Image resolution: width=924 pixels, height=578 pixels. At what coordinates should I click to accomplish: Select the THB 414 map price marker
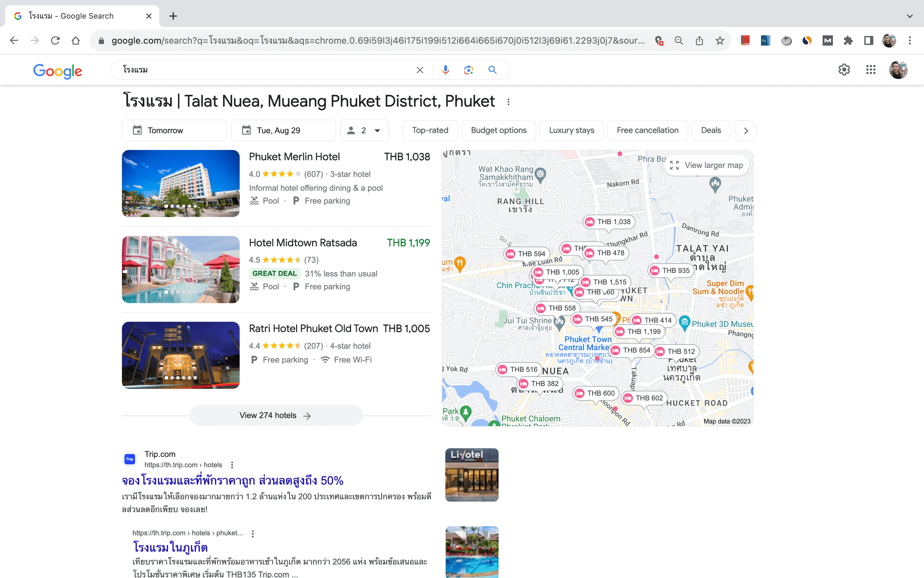[x=653, y=320]
